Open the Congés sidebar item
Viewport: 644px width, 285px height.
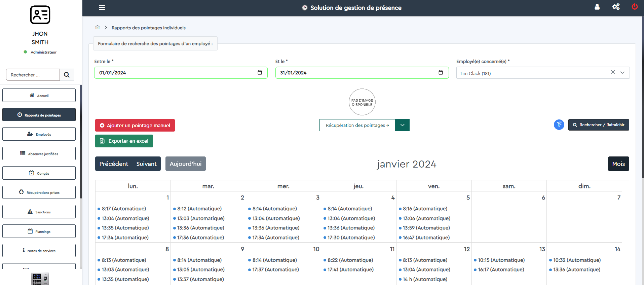[39, 173]
